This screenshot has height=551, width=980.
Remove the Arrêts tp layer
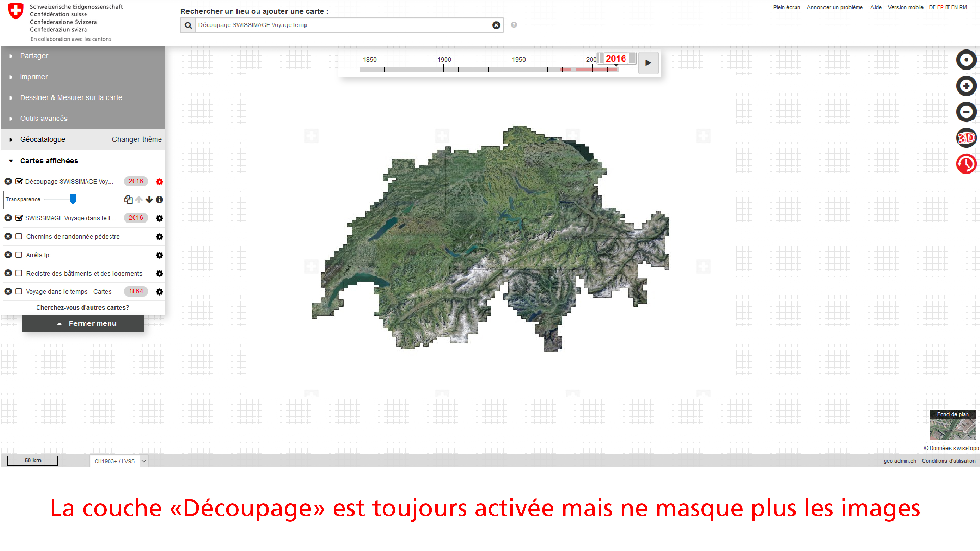(x=8, y=255)
